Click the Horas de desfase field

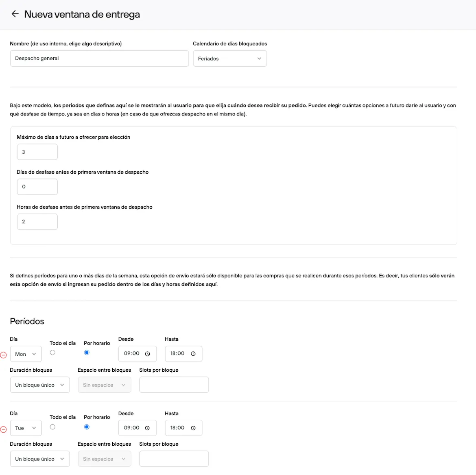point(37,222)
